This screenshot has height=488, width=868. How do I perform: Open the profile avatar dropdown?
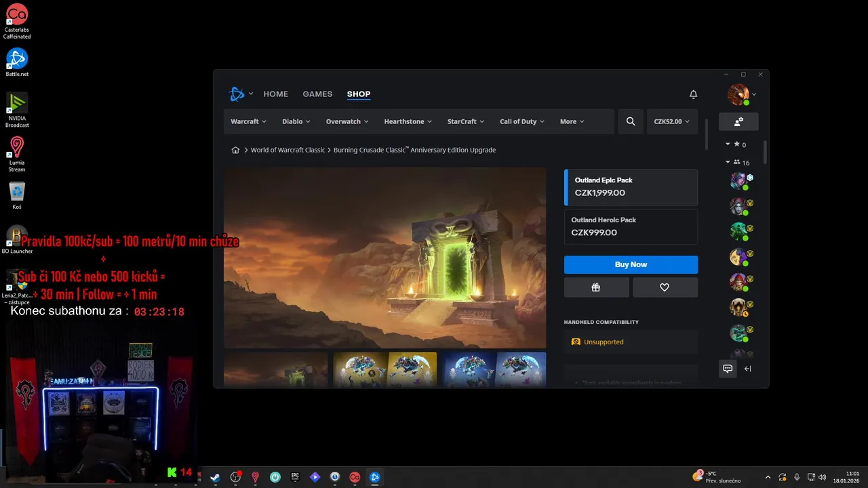click(742, 94)
